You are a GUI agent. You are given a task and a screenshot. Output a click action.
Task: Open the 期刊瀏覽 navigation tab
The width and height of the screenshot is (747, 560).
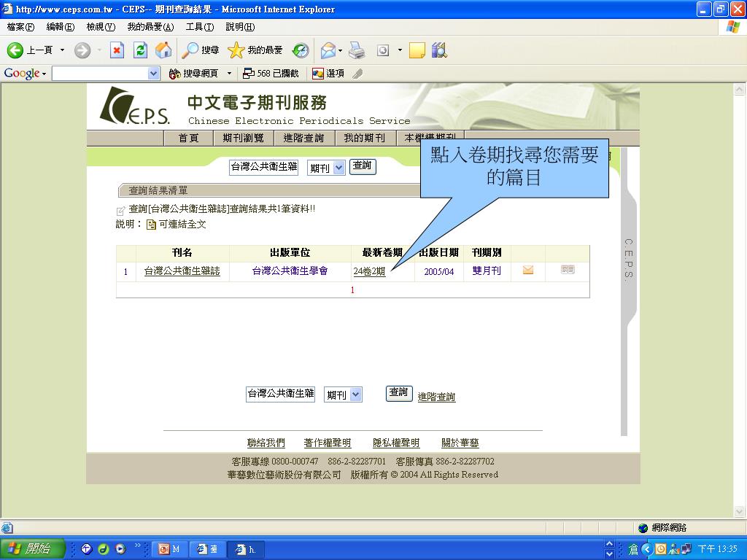click(244, 138)
